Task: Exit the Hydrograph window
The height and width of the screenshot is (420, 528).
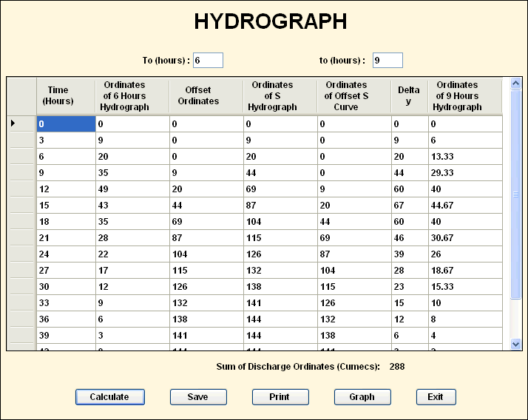Action: (x=436, y=397)
